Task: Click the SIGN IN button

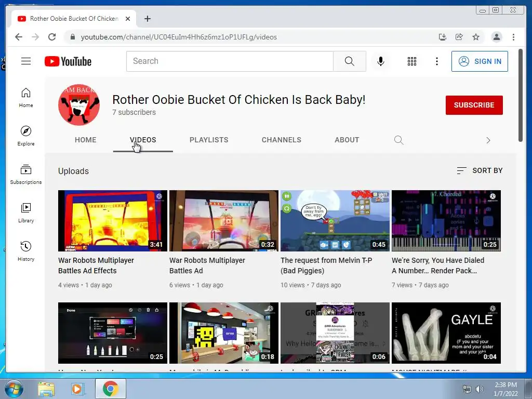Action: click(480, 61)
